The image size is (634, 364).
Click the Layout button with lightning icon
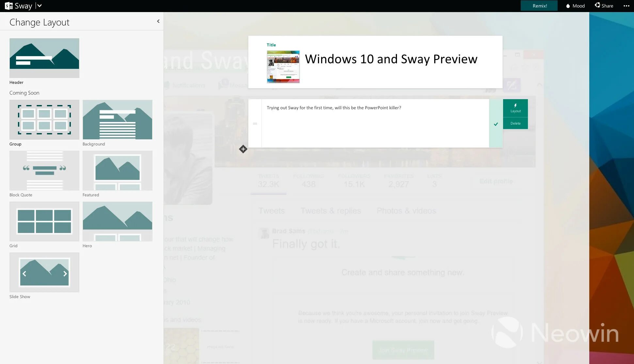click(515, 108)
